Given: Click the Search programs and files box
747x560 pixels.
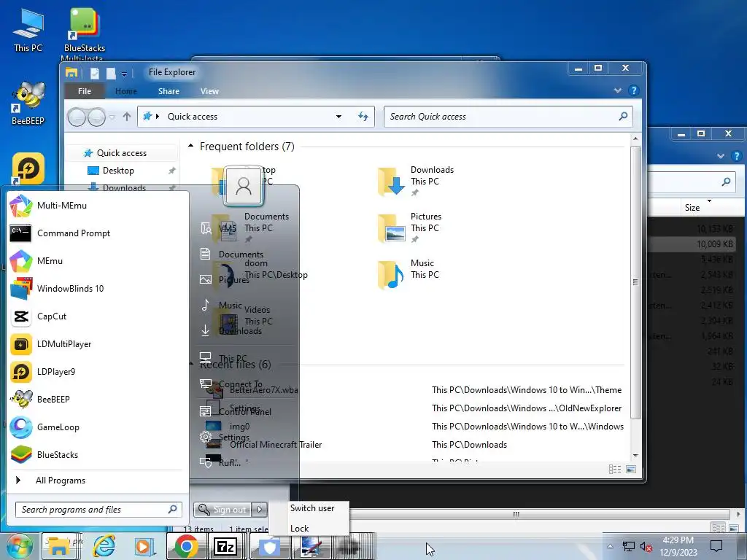Looking at the screenshot, I should coord(98,510).
